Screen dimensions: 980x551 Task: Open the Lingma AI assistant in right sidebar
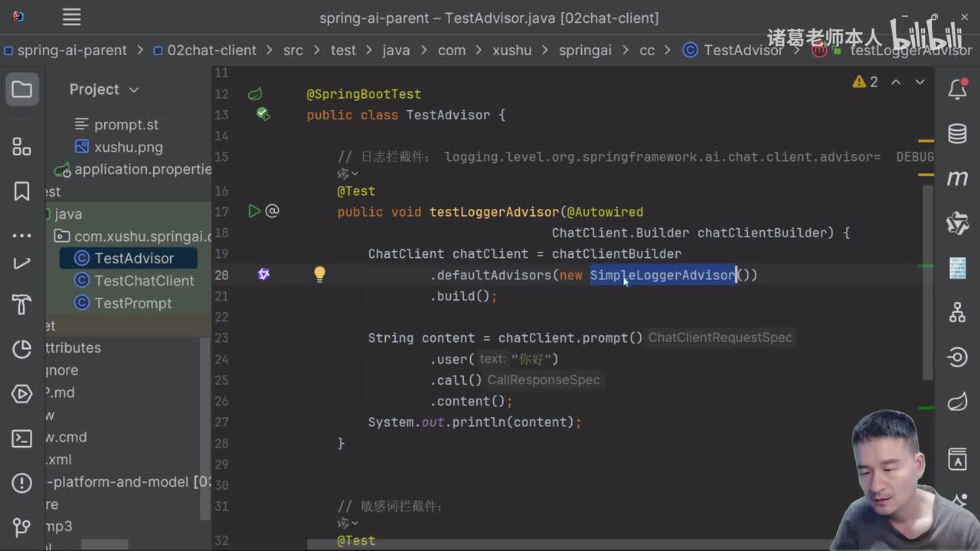click(x=957, y=223)
